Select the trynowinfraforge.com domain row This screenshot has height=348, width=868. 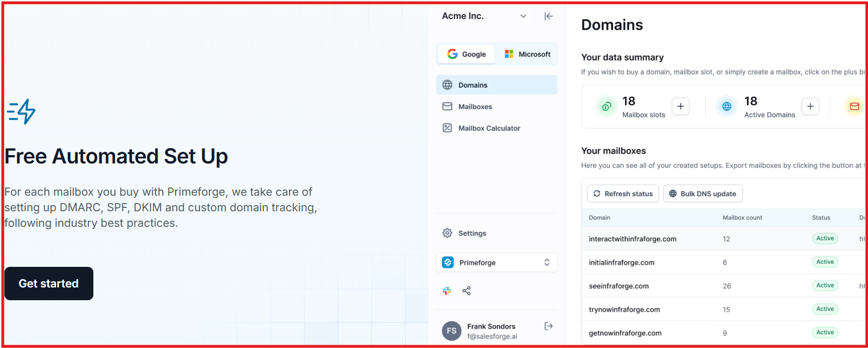point(724,309)
